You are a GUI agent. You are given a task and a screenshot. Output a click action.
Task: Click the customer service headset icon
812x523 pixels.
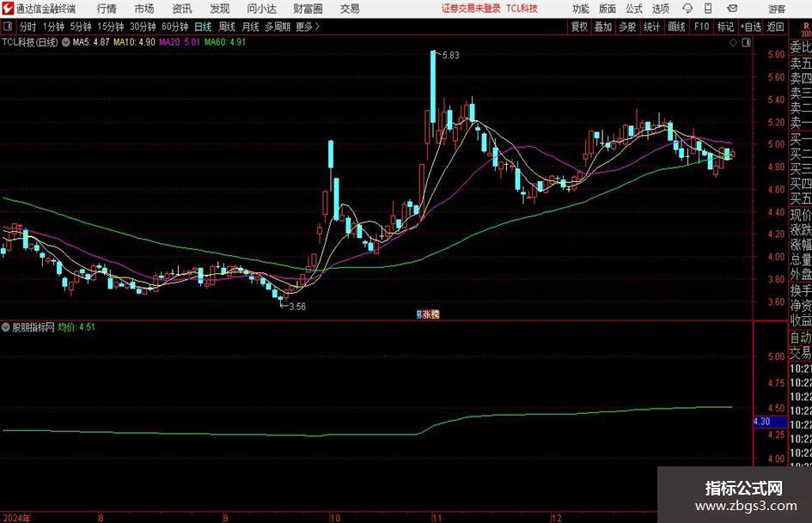[687, 9]
